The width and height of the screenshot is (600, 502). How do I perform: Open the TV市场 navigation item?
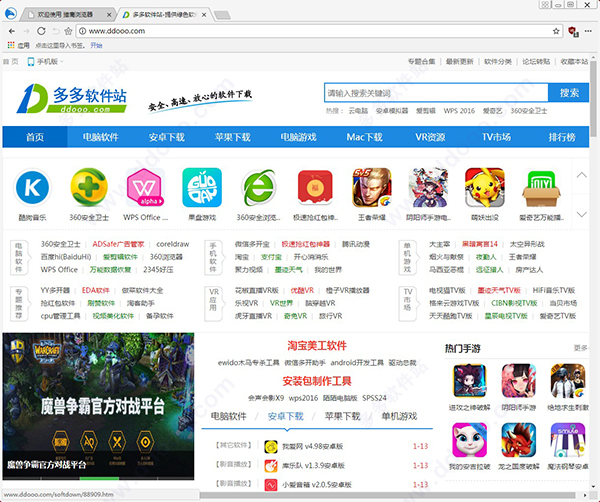point(496,137)
